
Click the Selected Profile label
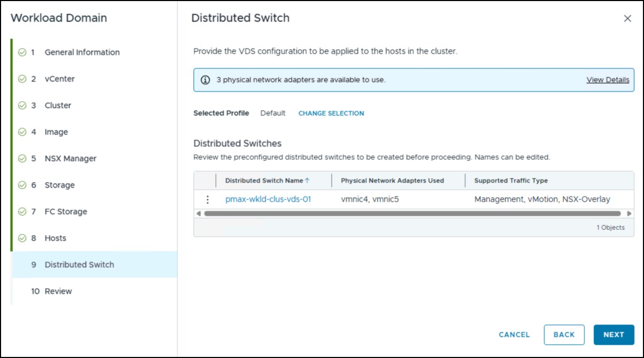[x=221, y=113]
